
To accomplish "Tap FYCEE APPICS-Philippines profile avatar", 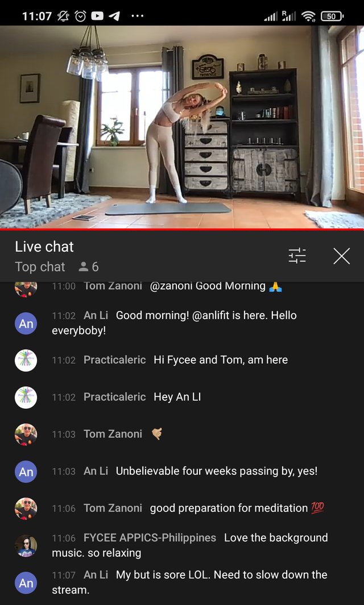I will click(26, 545).
